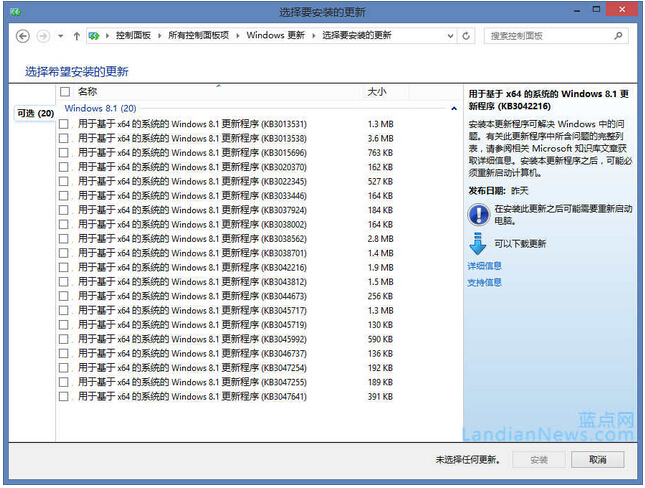Click the 选择要安装的更新 breadcrumb
This screenshot has width=645, height=488.
tap(357, 36)
